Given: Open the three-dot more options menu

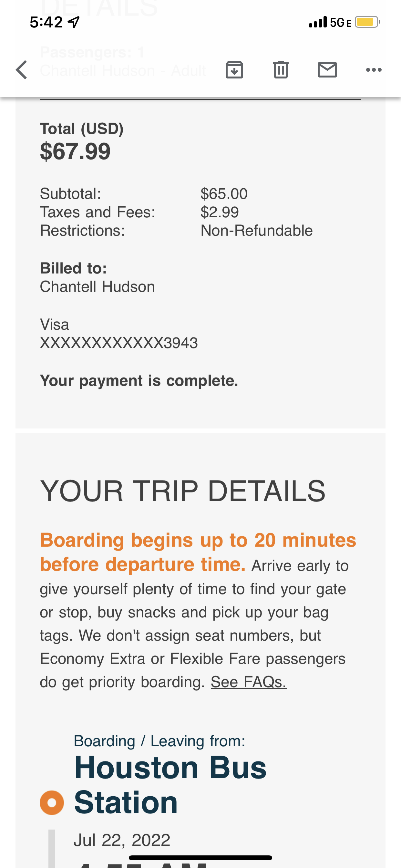Looking at the screenshot, I should click(x=374, y=70).
